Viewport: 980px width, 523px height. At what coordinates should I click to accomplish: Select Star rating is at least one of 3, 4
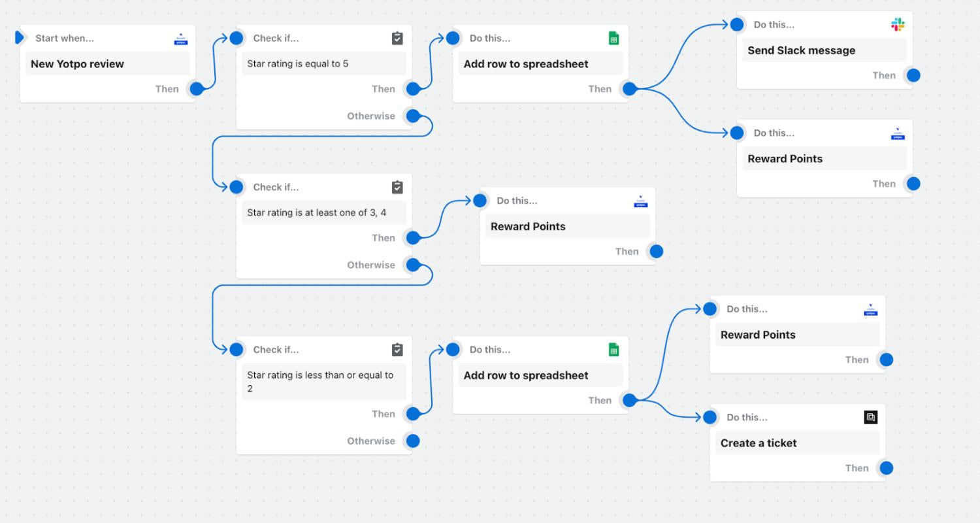tap(316, 212)
